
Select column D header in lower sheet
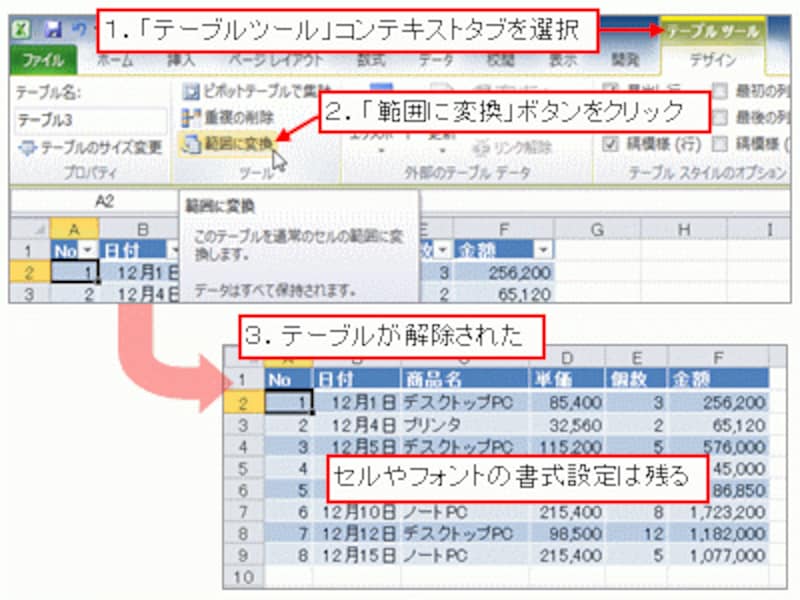[x=566, y=358]
